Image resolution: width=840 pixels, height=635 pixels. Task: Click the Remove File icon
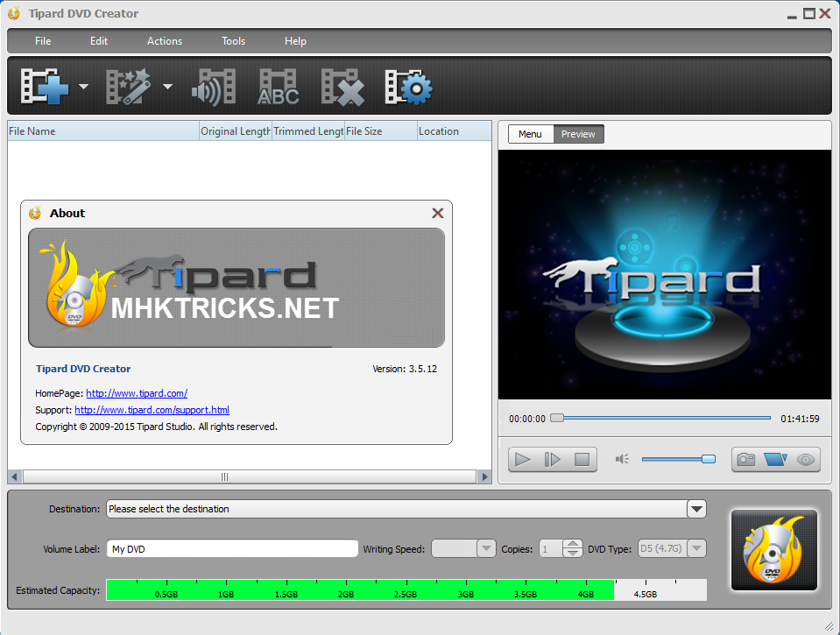(342, 87)
